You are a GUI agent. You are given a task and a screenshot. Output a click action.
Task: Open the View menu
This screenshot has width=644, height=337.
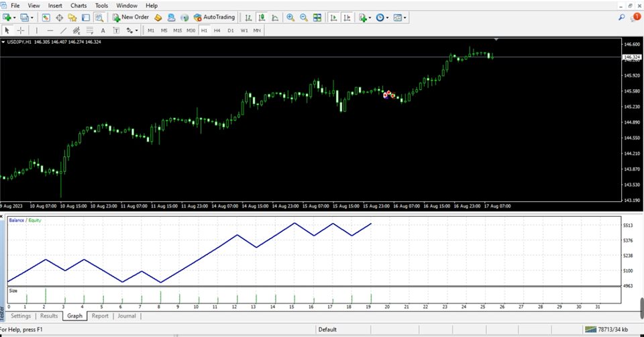coord(34,6)
